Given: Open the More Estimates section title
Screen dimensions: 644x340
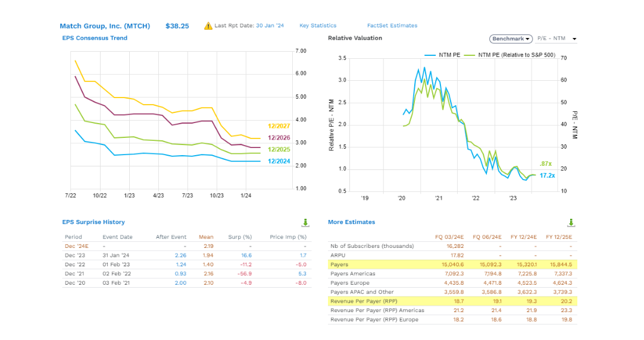Looking at the screenshot, I should (x=351, y=222).
